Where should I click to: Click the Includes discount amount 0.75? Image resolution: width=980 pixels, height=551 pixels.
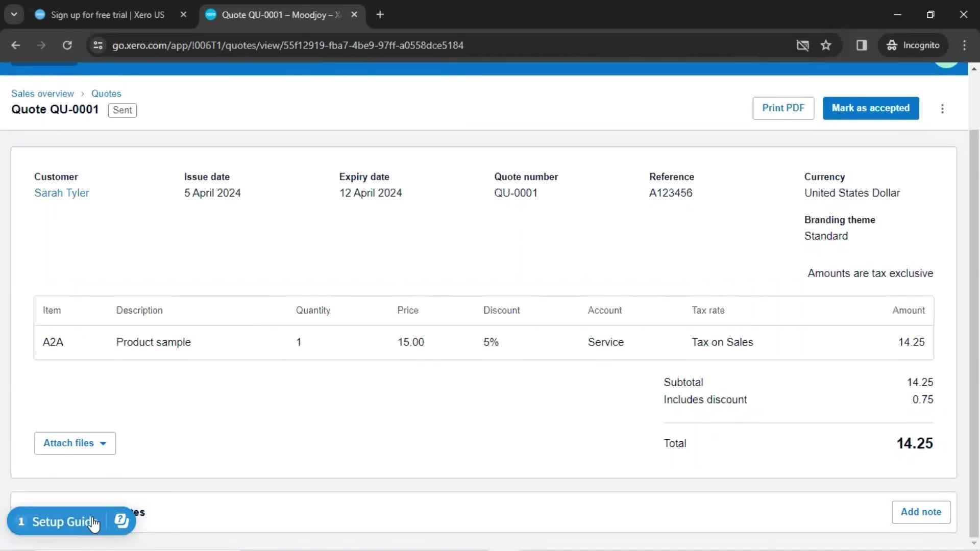click(923, 399)
